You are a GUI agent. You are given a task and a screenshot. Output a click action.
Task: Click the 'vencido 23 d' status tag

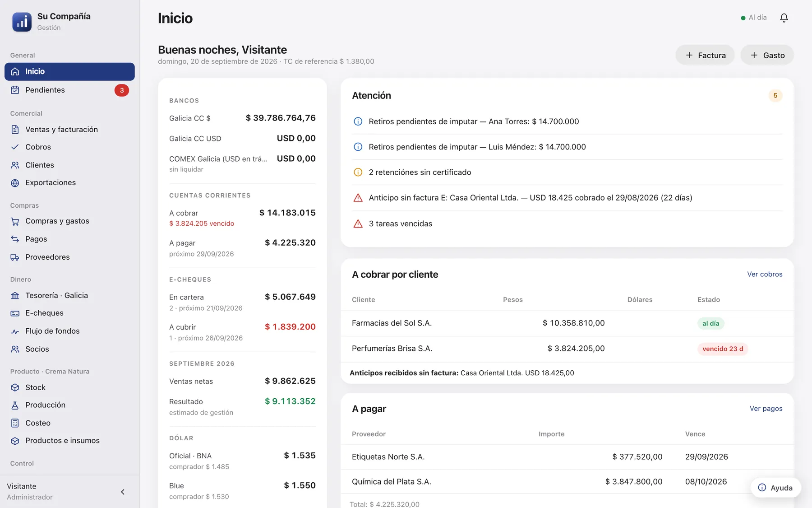point(723,349)
